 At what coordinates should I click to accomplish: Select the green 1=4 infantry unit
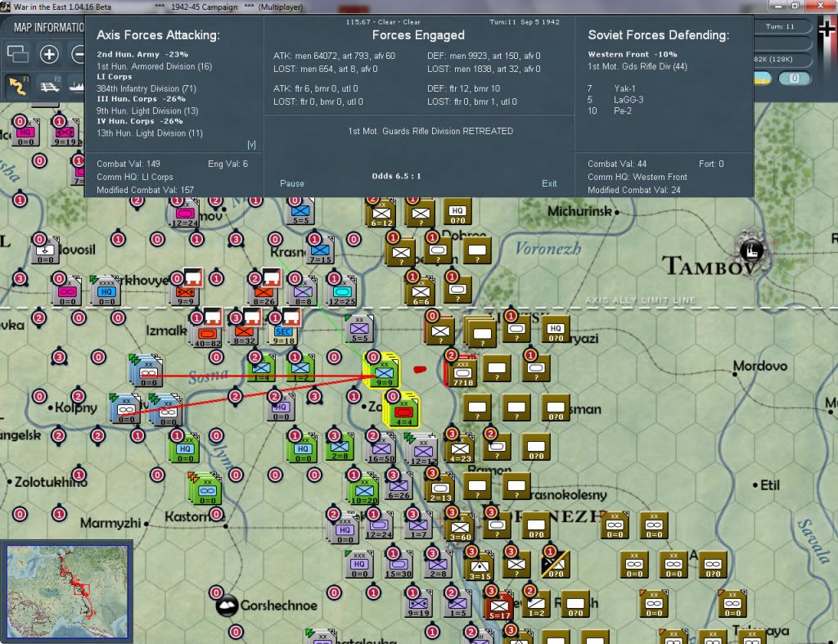tap(261, 368)
